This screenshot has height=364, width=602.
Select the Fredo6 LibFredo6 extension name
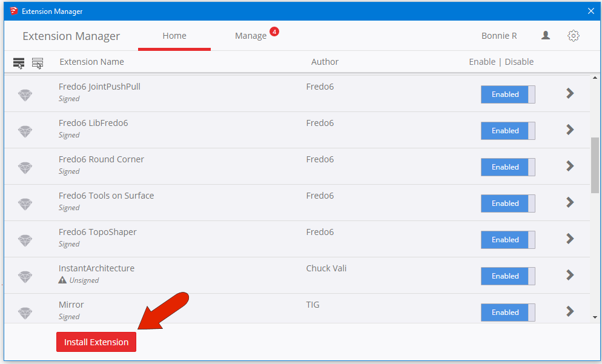(x=93, y=123)
